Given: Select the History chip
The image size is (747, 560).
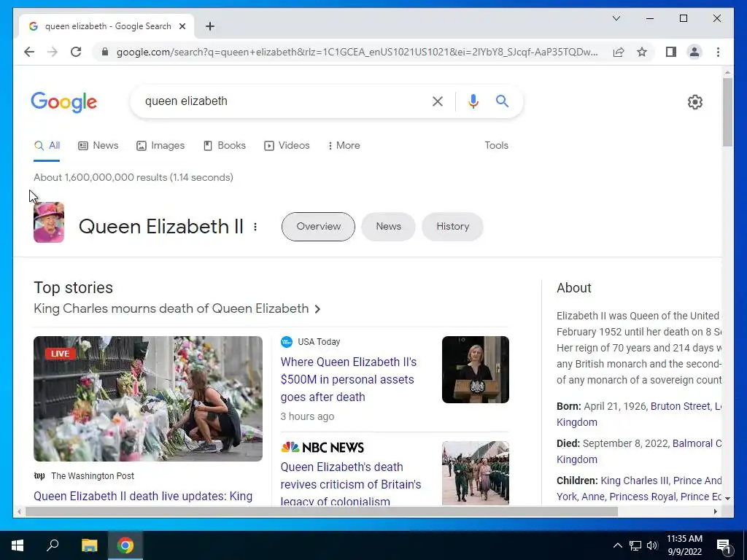Looking at the screenshot, I should click(452, 227).
